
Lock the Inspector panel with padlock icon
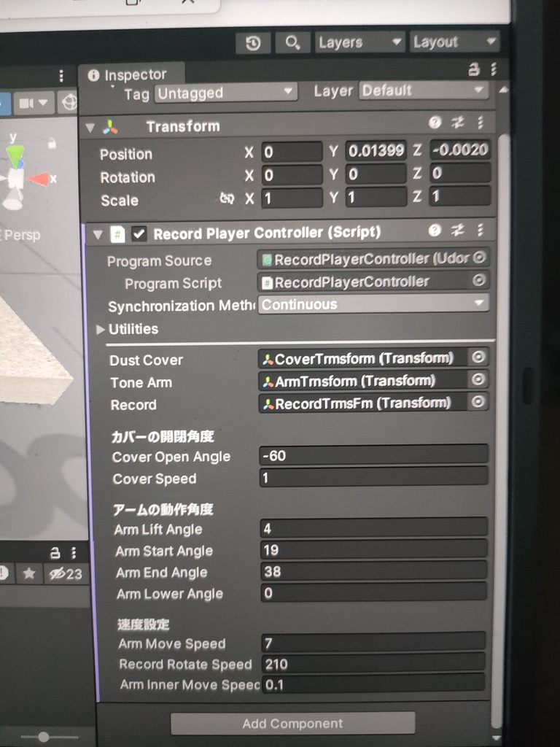pyautogui.click(x=473, y=69)
